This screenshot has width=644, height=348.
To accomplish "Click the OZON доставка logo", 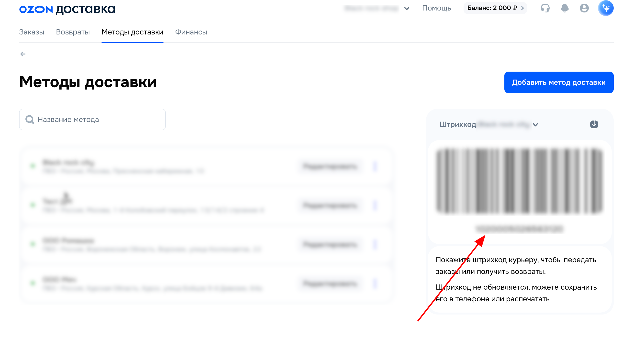I will pos(67,10).
